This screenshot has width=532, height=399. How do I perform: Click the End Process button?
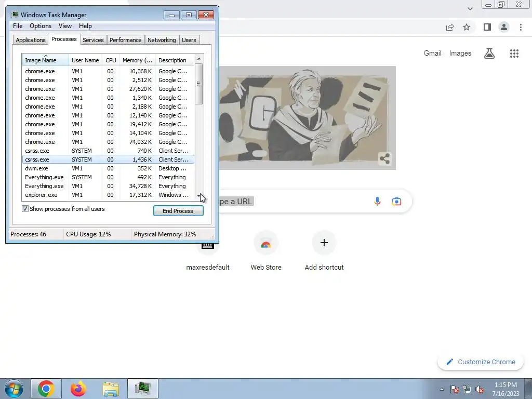[178, 211]
